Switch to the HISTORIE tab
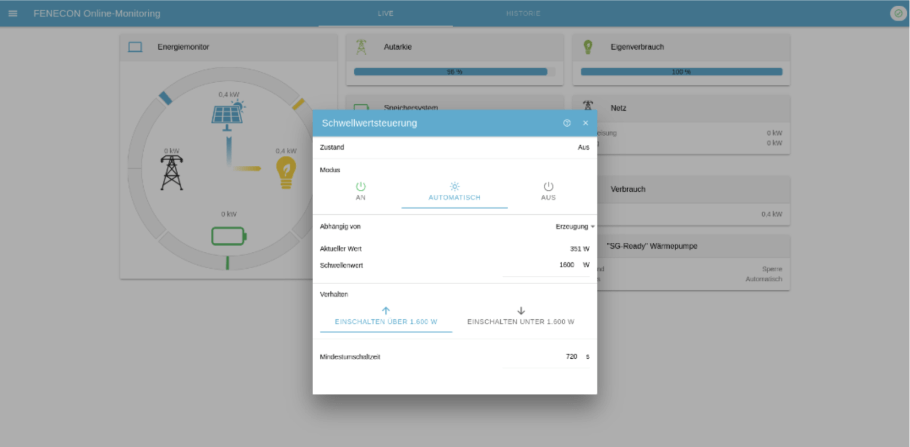This screenshot has height=447, width=910. tap(523, 13)
